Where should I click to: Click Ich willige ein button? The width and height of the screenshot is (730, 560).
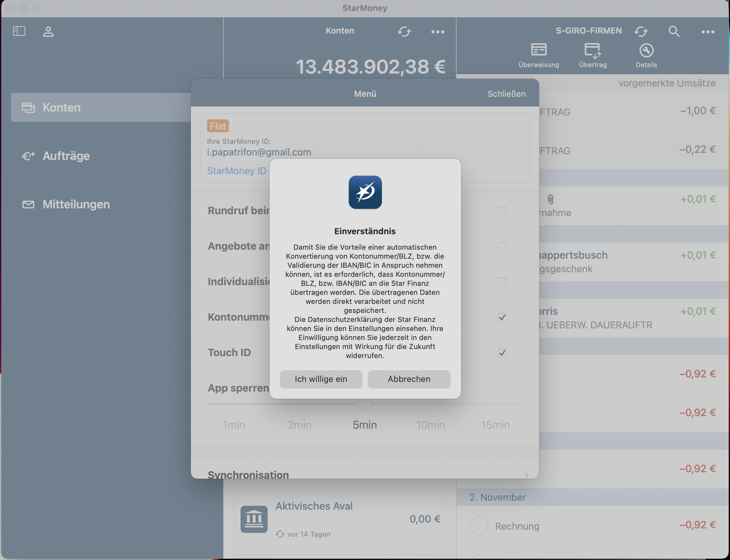tap(321, 379)
